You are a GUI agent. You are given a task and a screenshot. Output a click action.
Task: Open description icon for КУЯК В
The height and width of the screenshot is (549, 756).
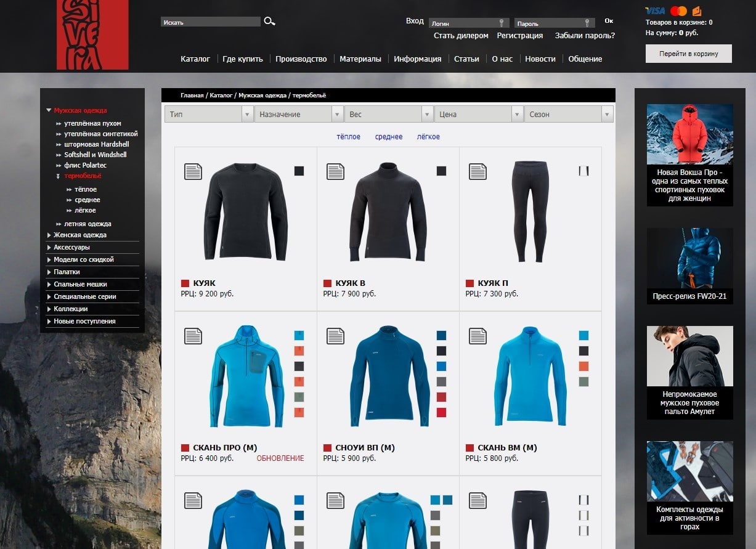[335, 171]
